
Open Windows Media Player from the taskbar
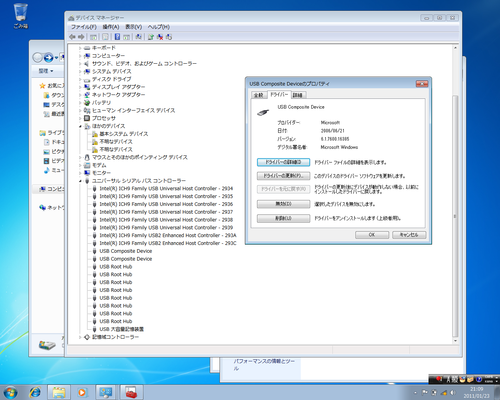(82, 393)
